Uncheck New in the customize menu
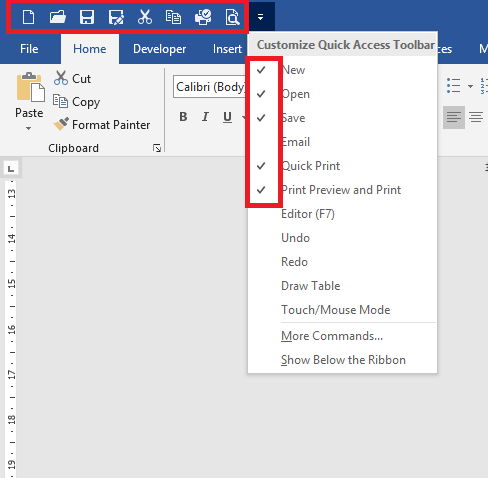This screenshot has height=478, width=488. (x=342, y=70)
